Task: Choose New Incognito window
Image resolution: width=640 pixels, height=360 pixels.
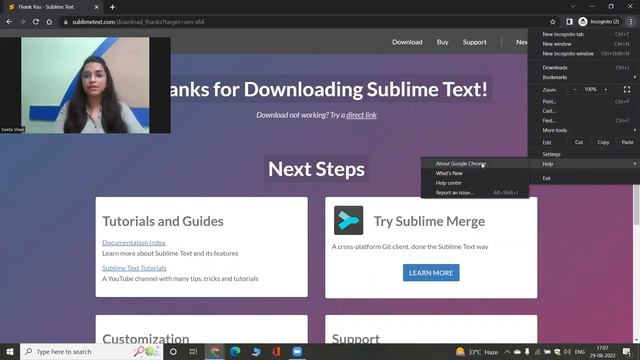Action: [584, 53]
